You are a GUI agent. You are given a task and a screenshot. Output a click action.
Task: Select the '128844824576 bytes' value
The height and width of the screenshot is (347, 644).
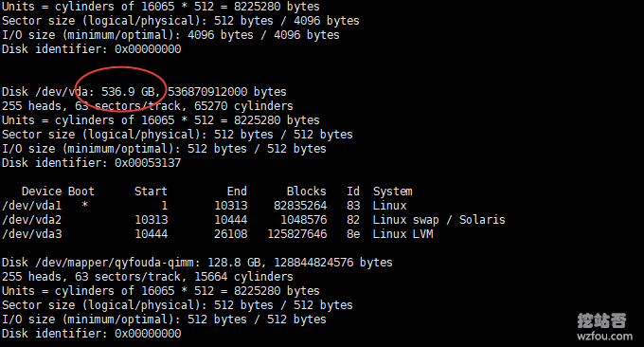coord(333,263)
